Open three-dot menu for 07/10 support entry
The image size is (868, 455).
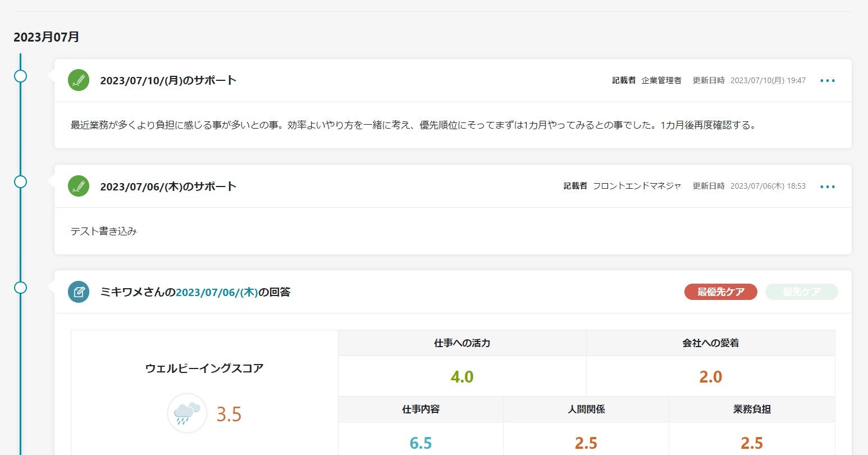point(828,81)
